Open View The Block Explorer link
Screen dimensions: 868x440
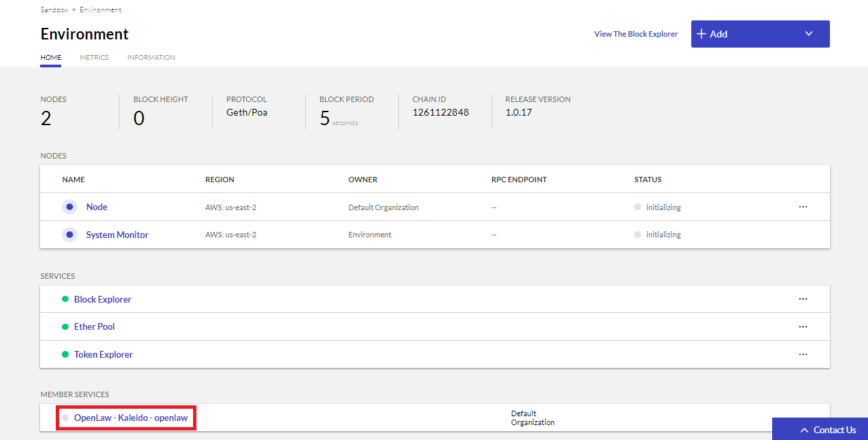click(x=636, y=34)
